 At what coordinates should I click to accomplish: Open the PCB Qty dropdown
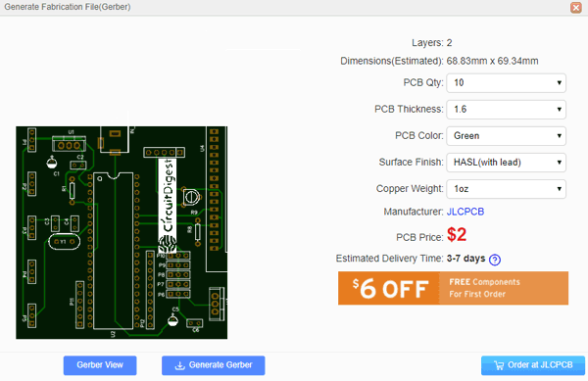click(506, 83)
